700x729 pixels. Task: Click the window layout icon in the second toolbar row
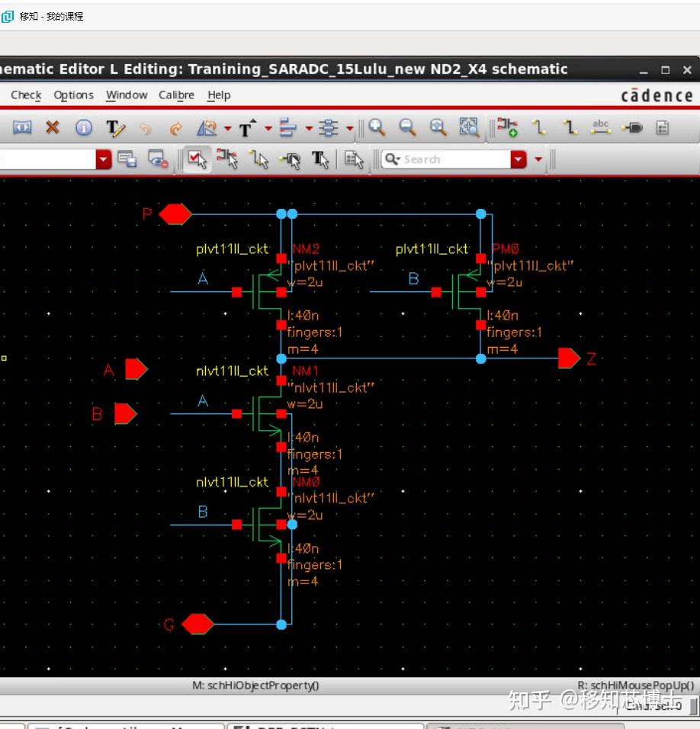[127, 159]
